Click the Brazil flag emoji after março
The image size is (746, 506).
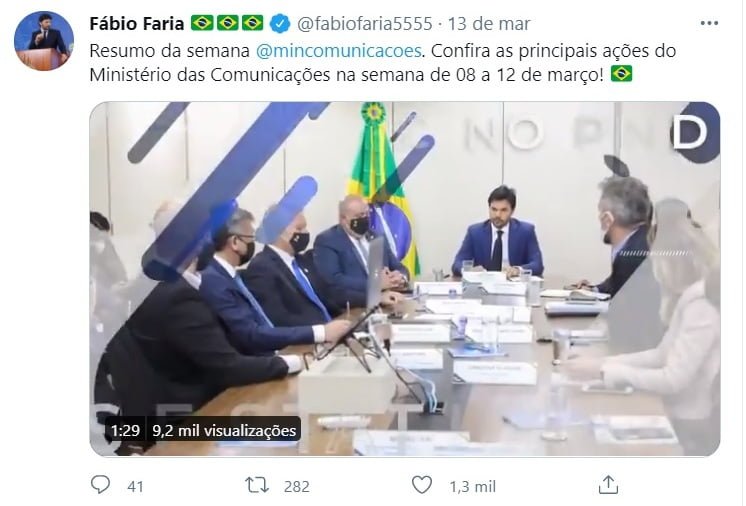click(x=621, y=74)
